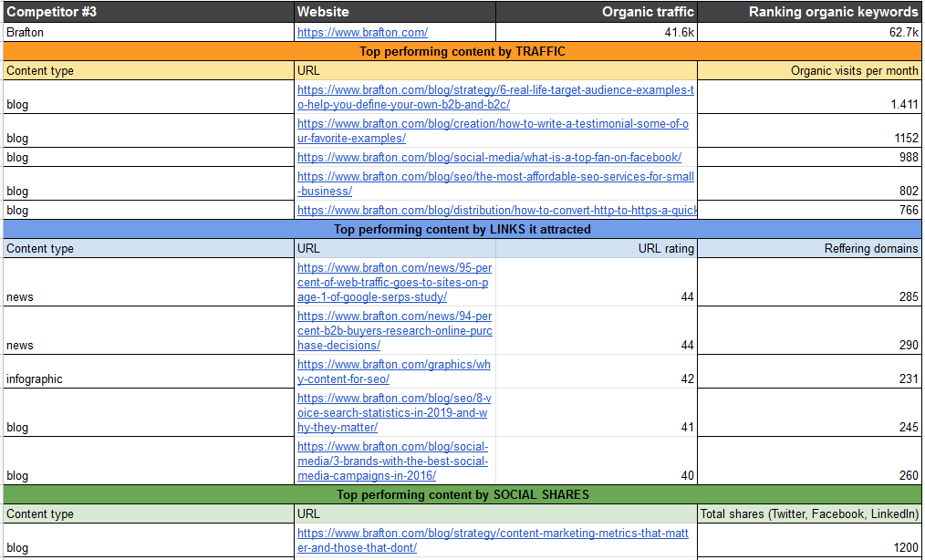925x560 pixels.
Task: Select the 1152 organic visits cell
Action: (809, 130)
